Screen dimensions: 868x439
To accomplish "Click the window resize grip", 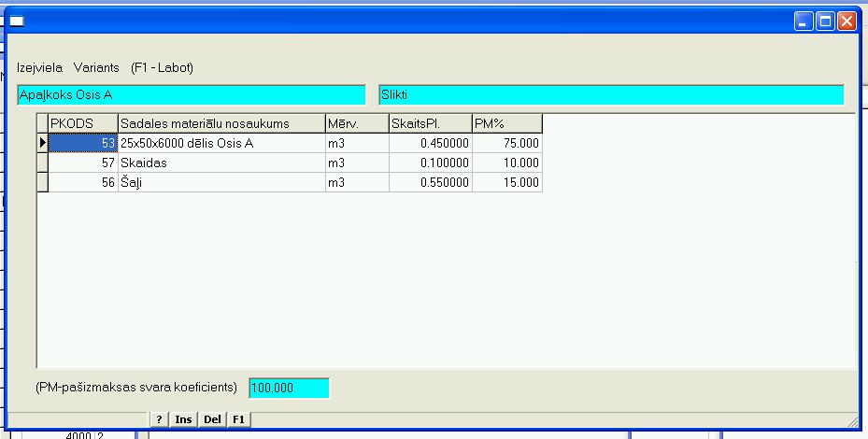I will pos(853,422).
